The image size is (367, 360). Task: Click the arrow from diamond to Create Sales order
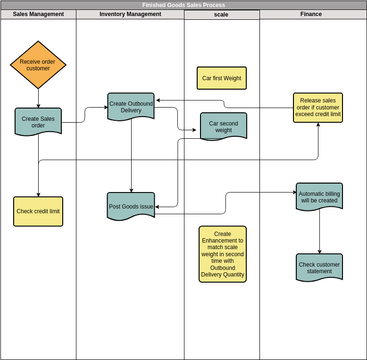coord(38,98)
